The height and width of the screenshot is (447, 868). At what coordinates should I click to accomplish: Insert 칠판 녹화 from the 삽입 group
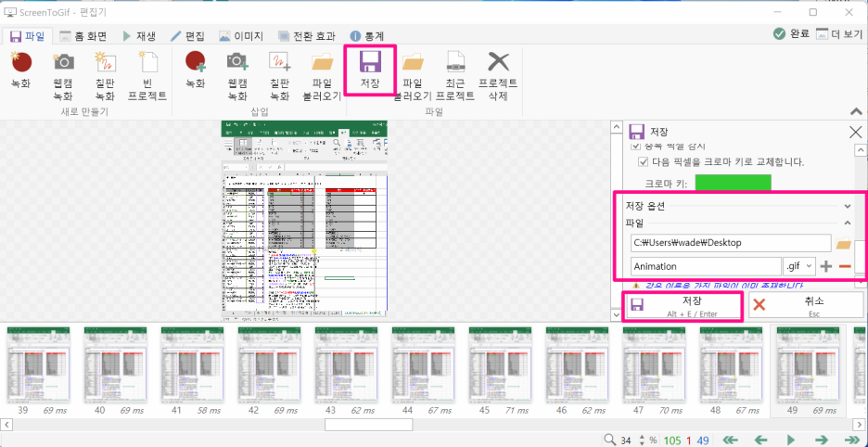pyautogui.click(x=279, y=76)
